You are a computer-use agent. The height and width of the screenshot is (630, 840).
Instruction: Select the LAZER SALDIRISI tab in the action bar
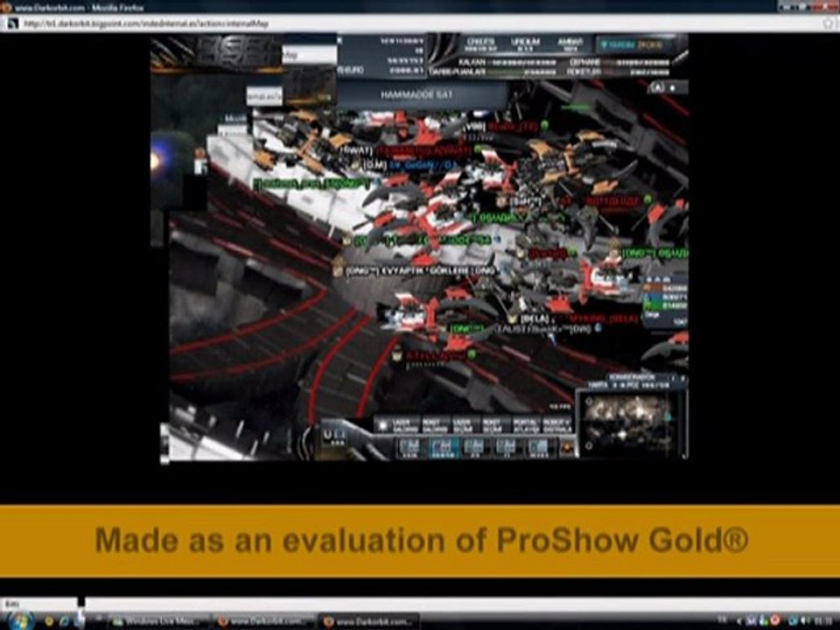point(404,426)
